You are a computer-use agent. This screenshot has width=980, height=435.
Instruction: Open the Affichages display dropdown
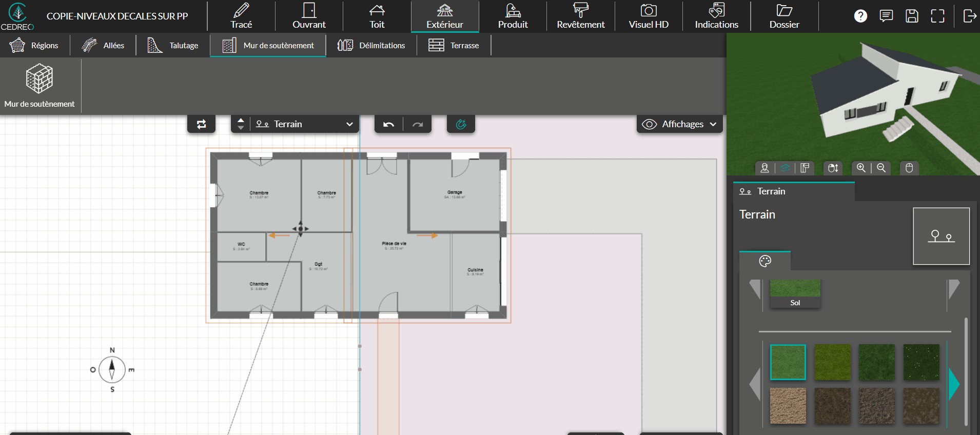[x=679, y=124]
